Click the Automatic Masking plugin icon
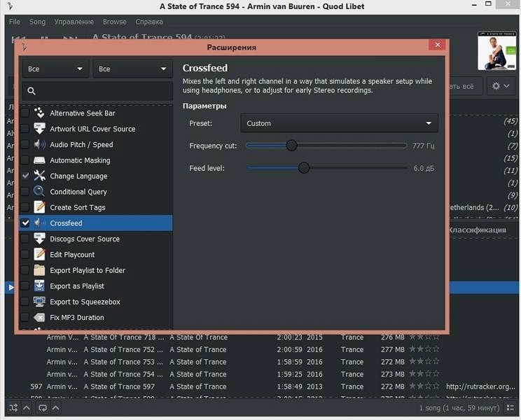 tap(39, 160)
